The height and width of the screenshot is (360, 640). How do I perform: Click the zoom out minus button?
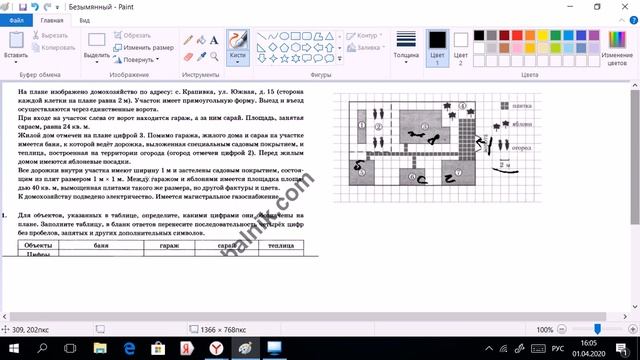pyautogui.click(x=562, y=329)
